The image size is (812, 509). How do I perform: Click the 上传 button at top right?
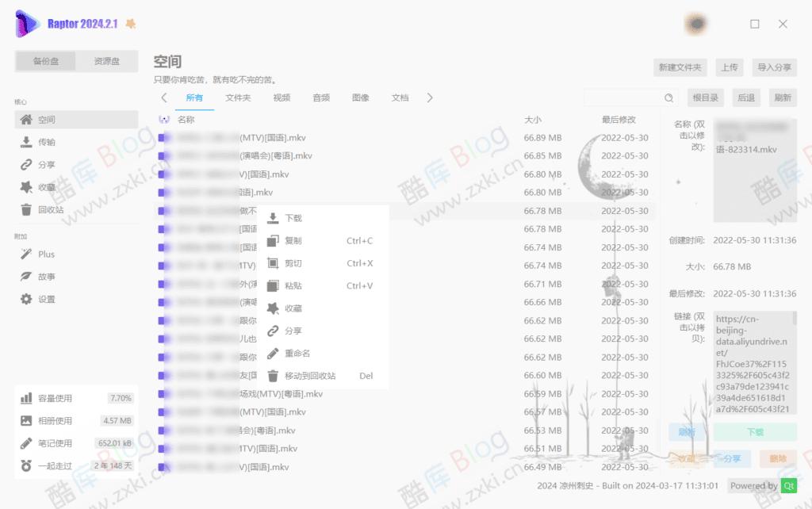730,67
